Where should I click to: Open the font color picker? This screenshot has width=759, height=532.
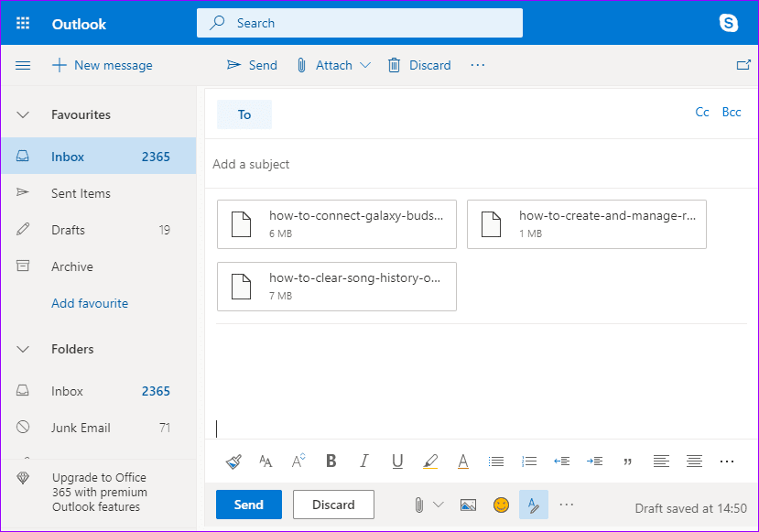coord(463,461)
